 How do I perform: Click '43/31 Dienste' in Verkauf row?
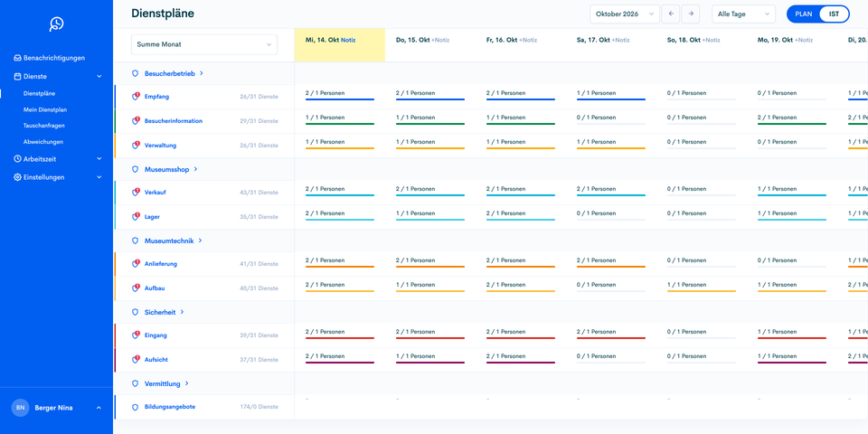259,192
